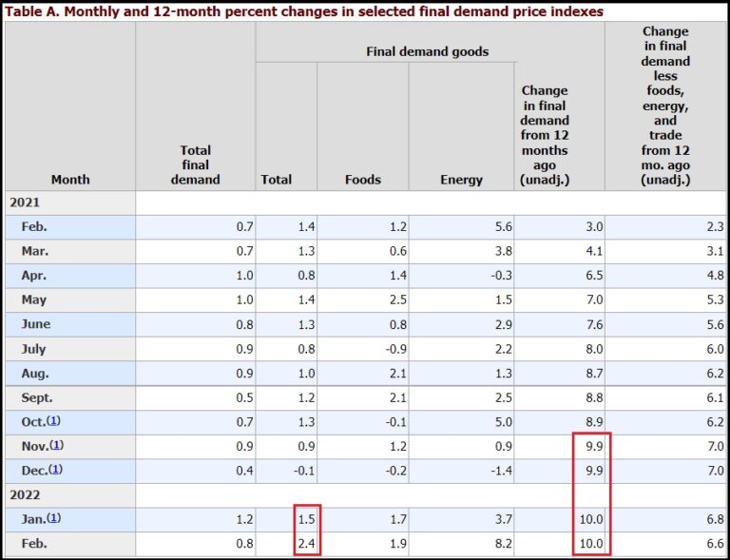Click the Total final demand header

[196, 164]
